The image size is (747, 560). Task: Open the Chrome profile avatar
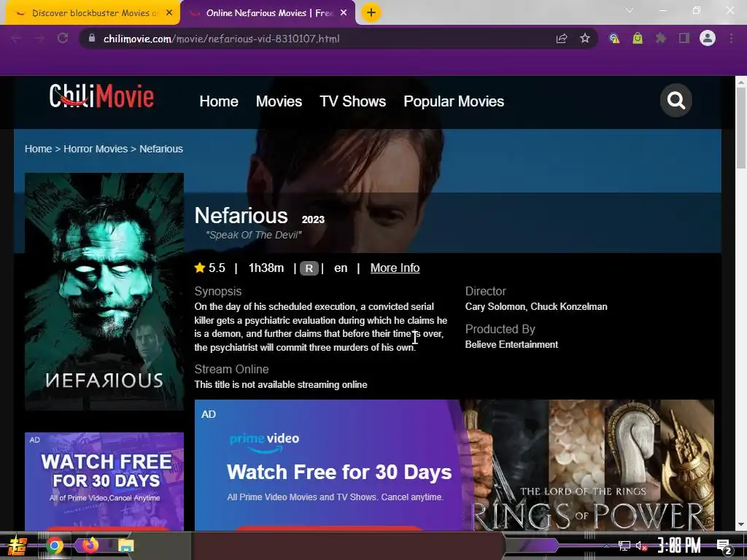pyautogui.click(x=708, y=38)
